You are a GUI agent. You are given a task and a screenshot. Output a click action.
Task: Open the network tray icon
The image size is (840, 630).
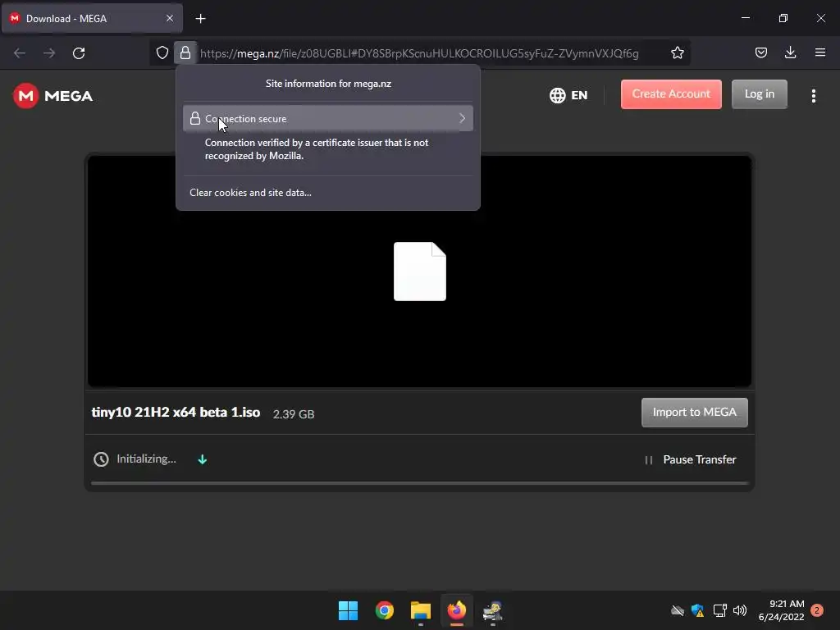[719, 610]
